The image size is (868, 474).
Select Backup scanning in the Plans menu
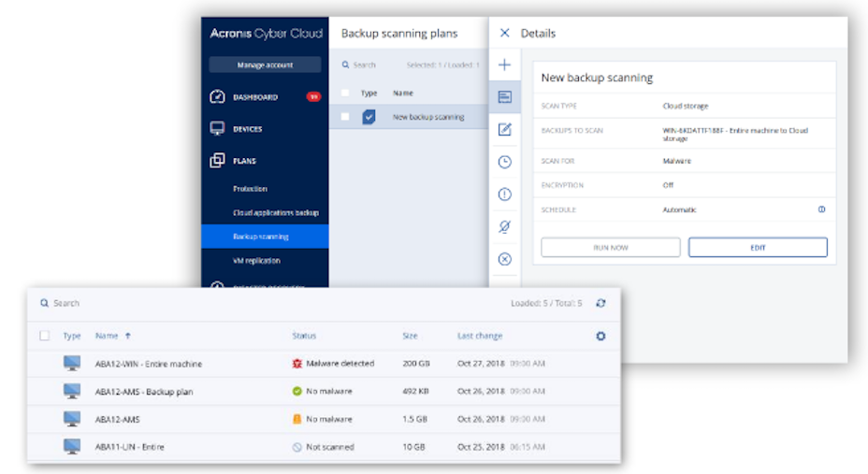click(260, 237)
